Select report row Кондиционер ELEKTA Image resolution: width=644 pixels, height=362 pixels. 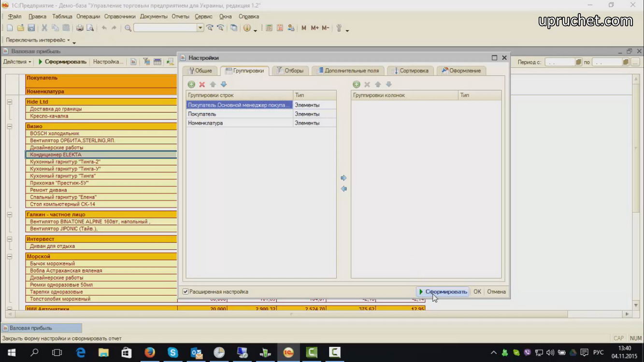click(101, 154)
